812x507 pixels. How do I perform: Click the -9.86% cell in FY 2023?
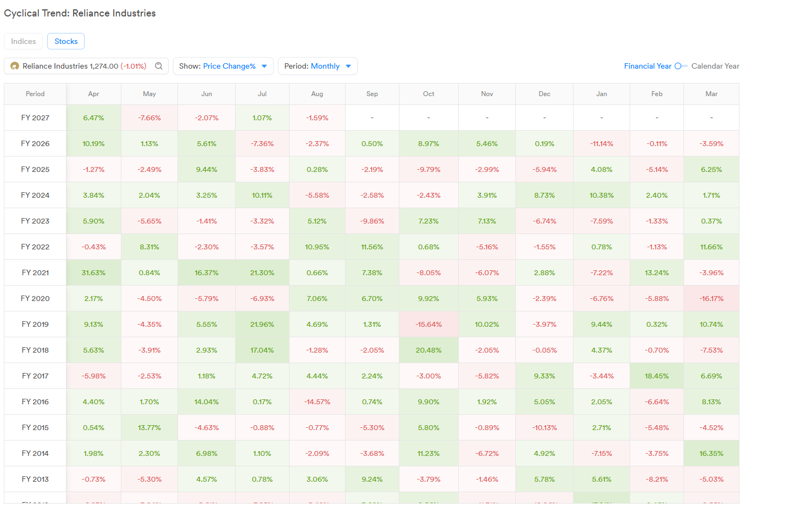pyautogui.click(x=372, y=221)
